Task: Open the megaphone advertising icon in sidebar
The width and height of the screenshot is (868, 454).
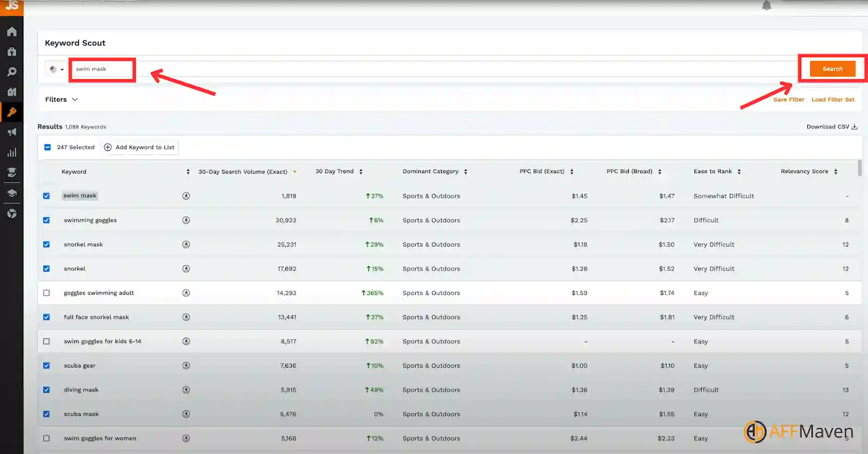Action: coord(11,133)
